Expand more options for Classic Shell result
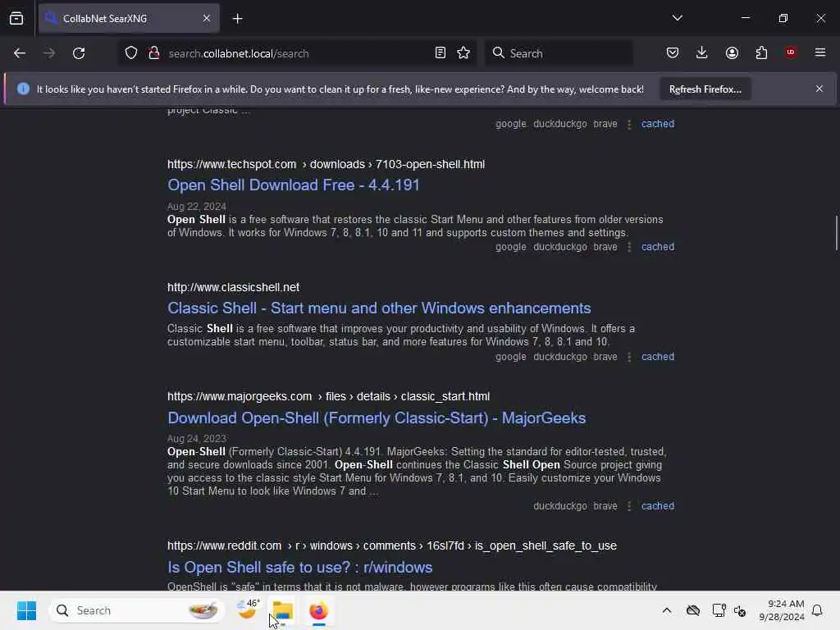Screen dimensions: 840x630 tap(629, 357)
